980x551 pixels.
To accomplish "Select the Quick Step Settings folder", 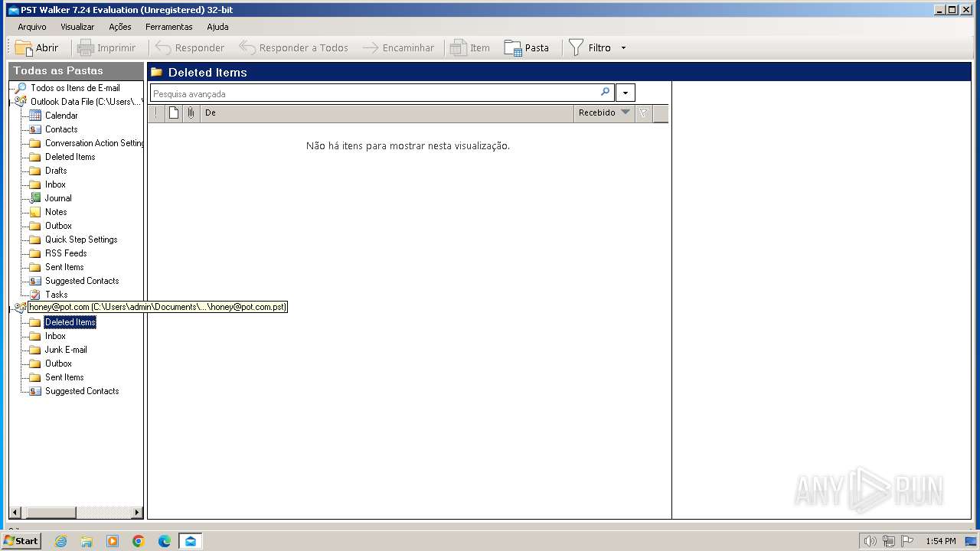I will [x=81, y=240].
